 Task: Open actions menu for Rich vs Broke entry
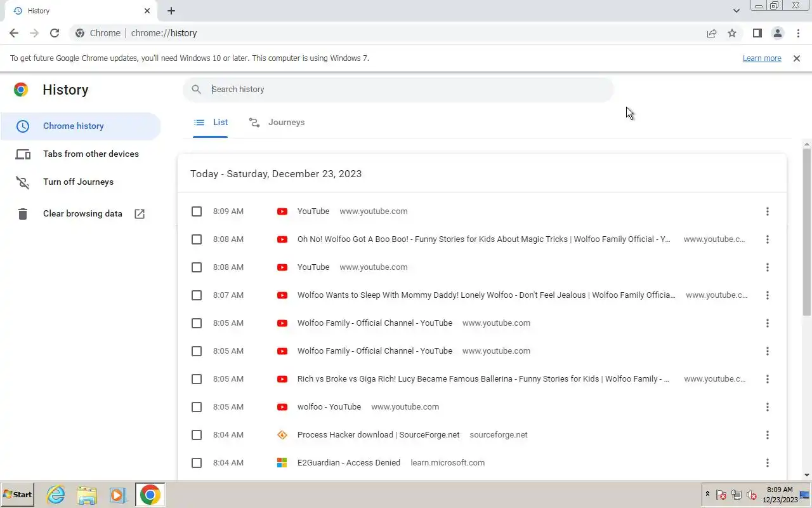tap(768, 379)
